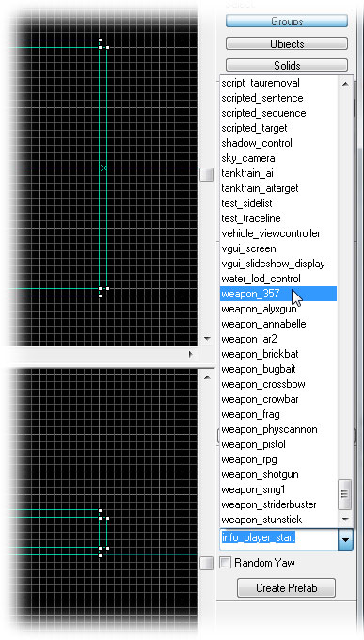Screen dimensions: 364x640
Task: Click the entity list scrollbar thumb
Action: pos(345,494)
